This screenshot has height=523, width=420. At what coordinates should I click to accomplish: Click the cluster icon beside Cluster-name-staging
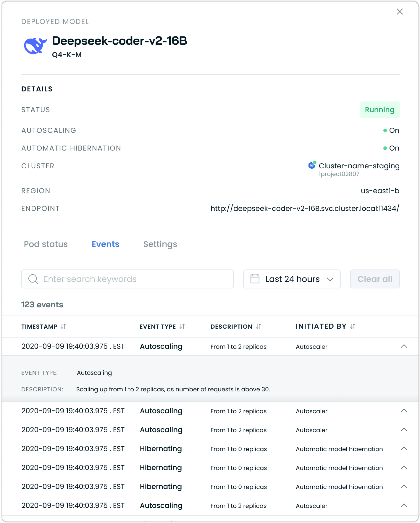tap(312, 165)
